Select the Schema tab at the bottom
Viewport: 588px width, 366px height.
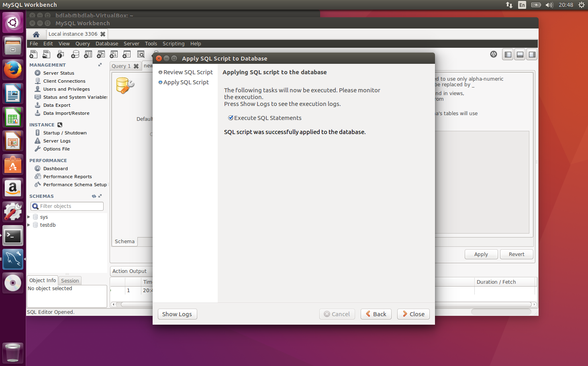point(125,242)
